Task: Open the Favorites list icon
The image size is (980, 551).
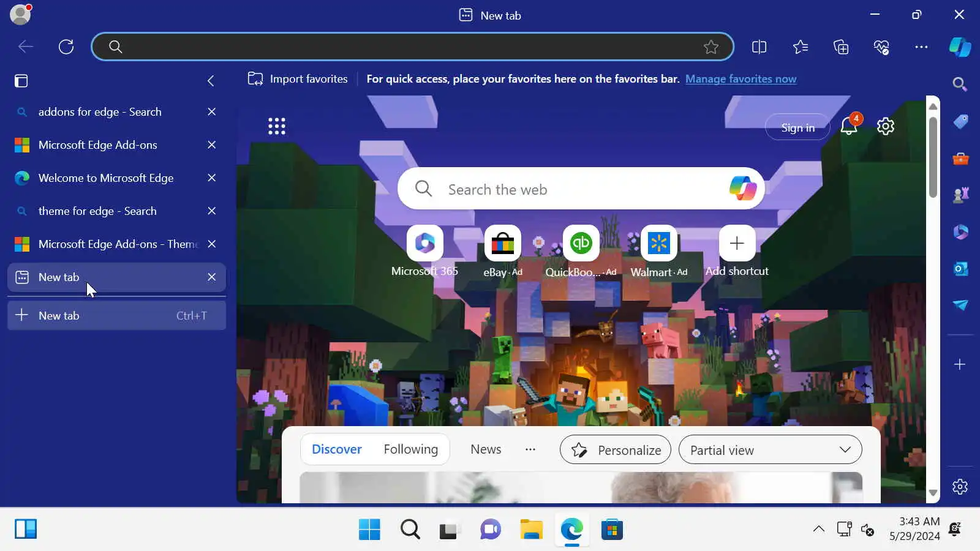Action: point(800,47)
